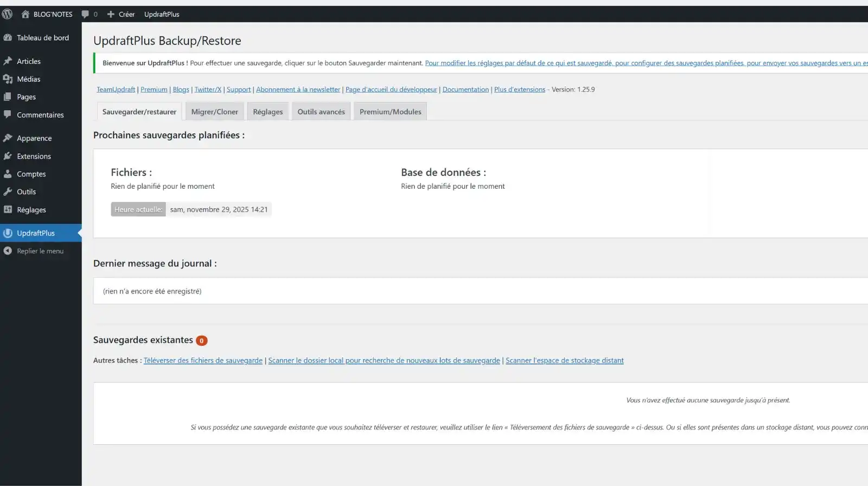Click the plus icon next to Créer
The width and height of the screenshot is (868, 486).
coord(111,14)
